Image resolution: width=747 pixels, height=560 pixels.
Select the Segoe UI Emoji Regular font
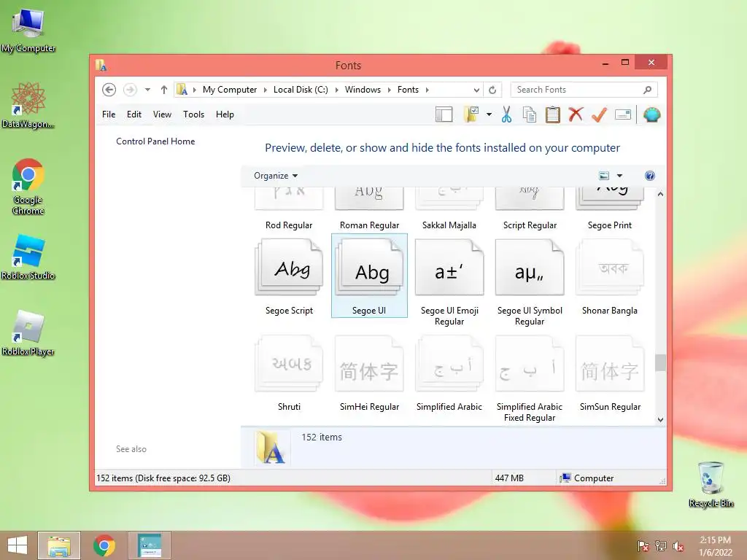[x=449, y=282]
